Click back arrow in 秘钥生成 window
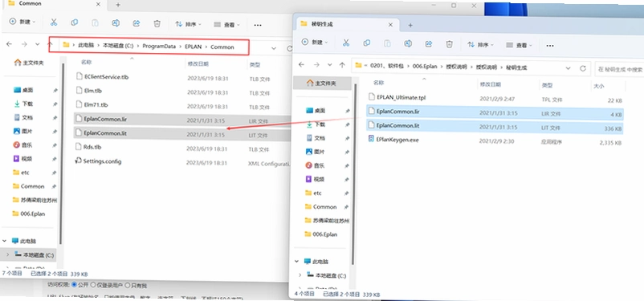 pyautogui.click(x=301, y=64)
